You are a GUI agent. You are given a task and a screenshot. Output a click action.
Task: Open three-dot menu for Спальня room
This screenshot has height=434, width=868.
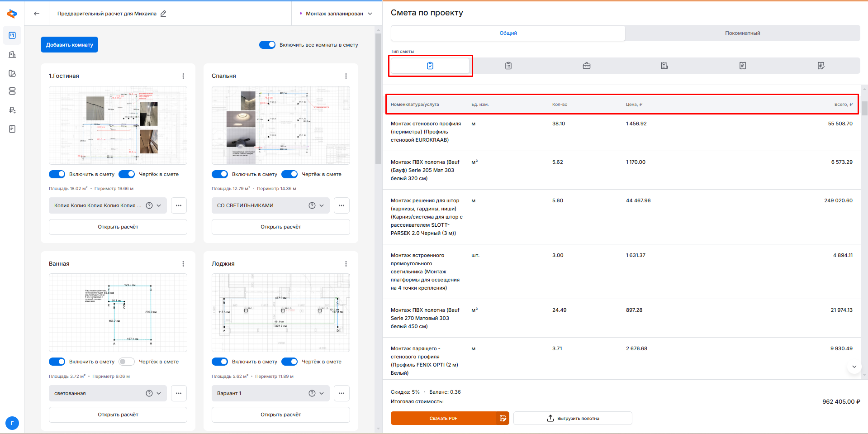[x=346, y=76]
